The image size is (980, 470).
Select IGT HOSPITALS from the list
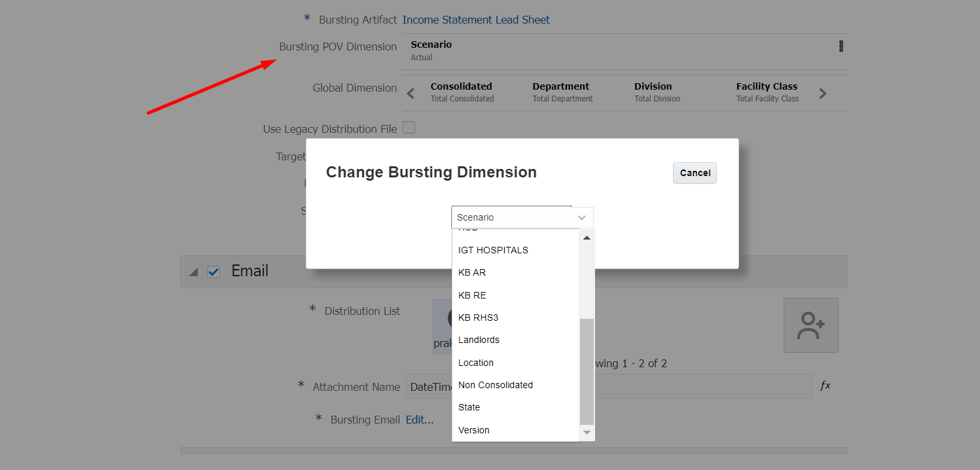[493, 250]
